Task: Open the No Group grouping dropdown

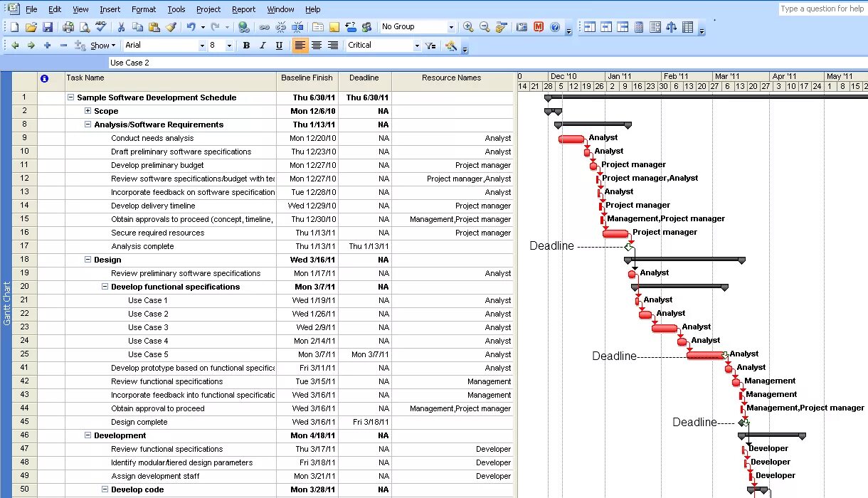Action: click(451, 27)
